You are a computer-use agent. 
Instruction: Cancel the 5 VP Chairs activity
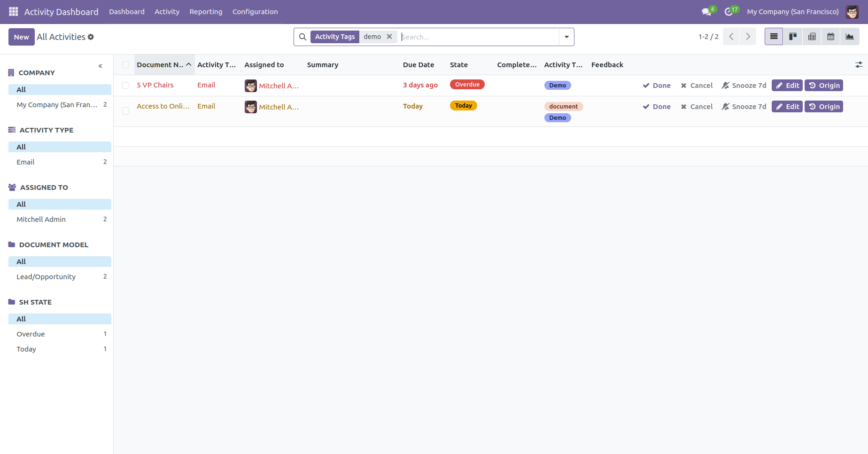pyautogui.click(x=697, y=86)
